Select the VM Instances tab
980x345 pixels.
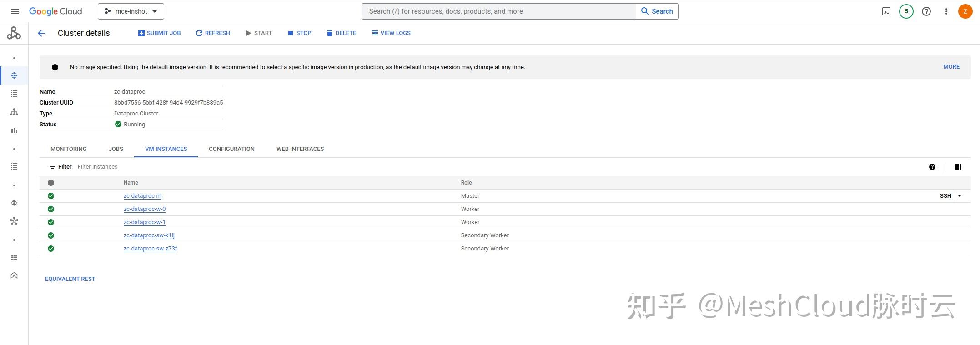166,149
